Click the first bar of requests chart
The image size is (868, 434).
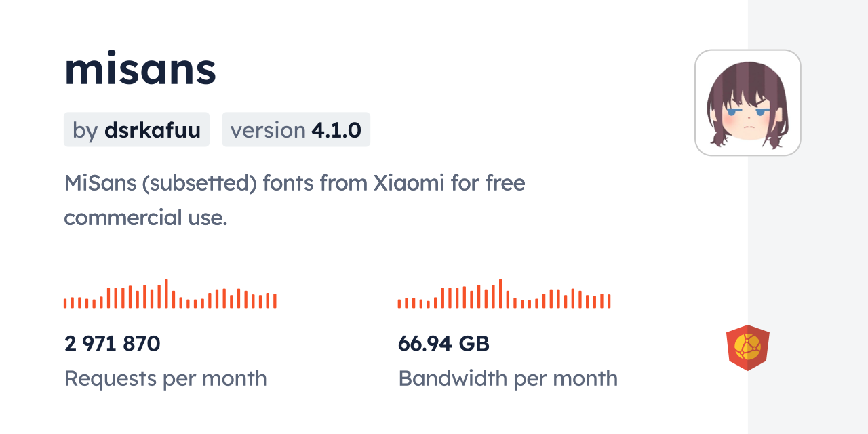[x=65, y=303]
